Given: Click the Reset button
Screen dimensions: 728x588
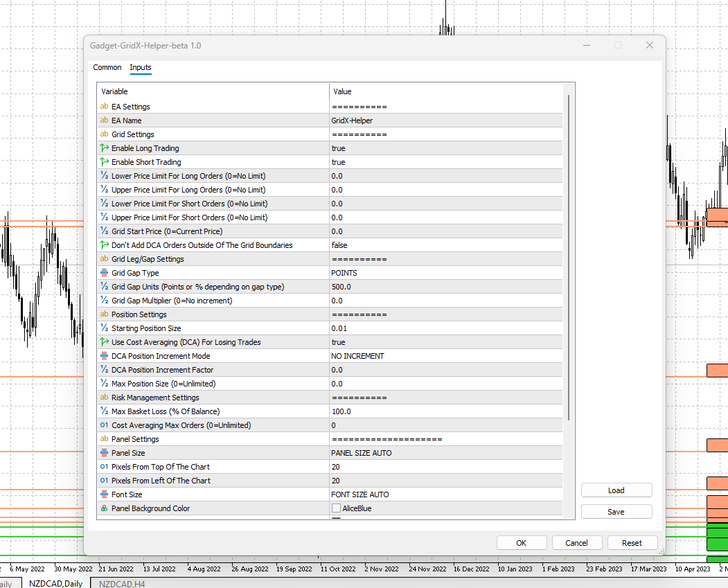Looking at the screenshot, I should [x=632, y=543].
